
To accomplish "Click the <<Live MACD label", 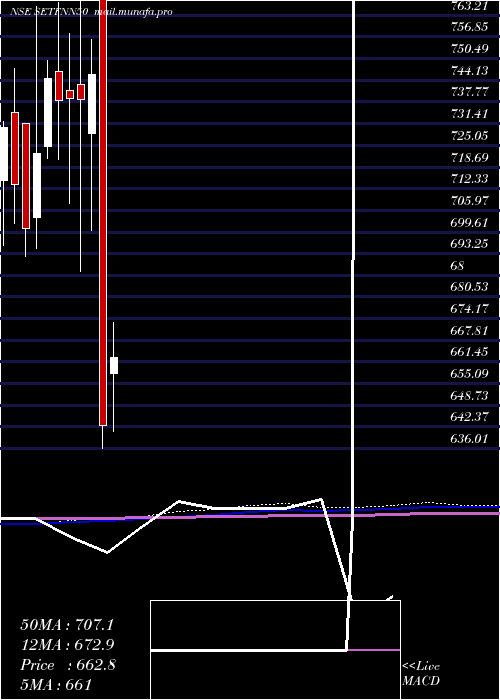I will [x=421, y=674].
